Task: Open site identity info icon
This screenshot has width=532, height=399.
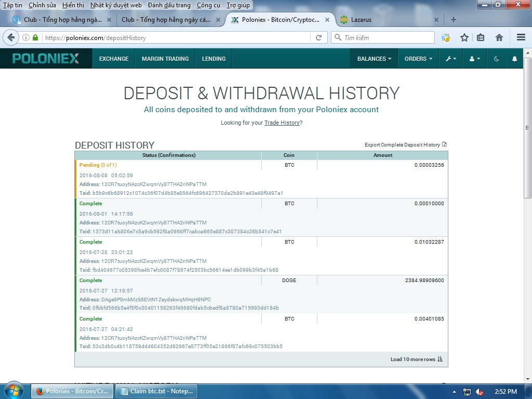Action: pos(26,37)
